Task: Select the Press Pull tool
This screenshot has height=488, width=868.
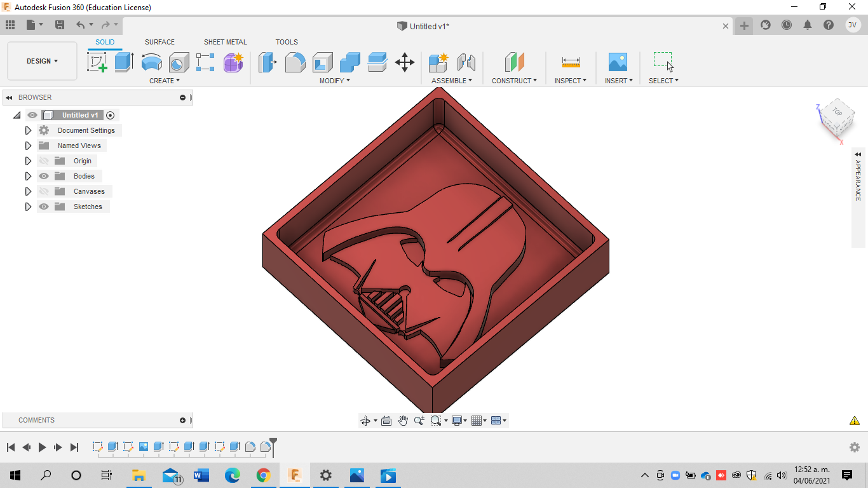Action: point(268,62)
